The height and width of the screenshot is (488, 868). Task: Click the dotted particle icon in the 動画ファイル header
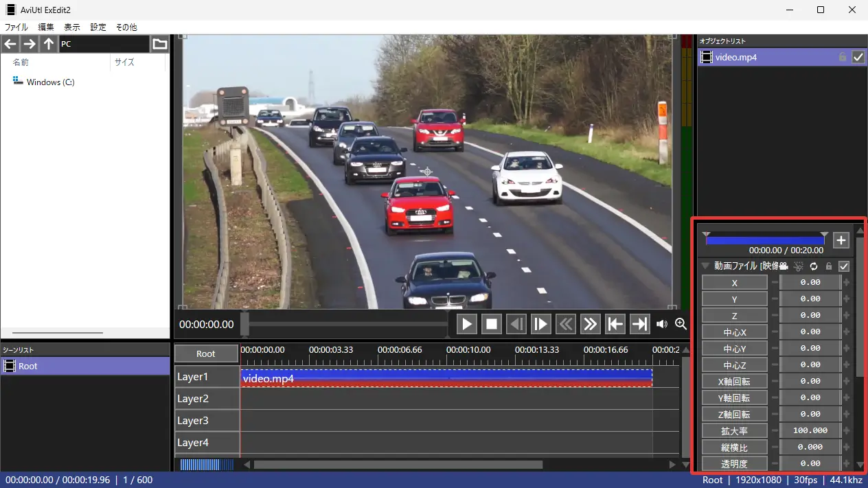click(799, 266)
